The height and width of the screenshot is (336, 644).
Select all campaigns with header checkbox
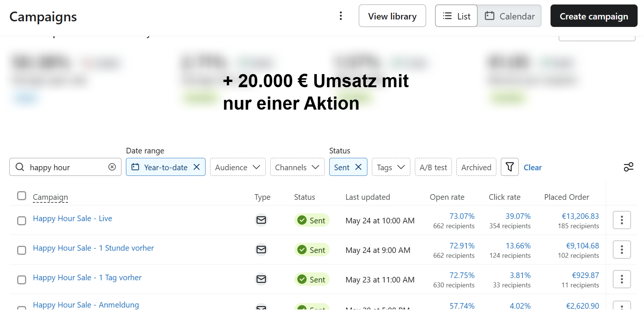coord(22,196)
